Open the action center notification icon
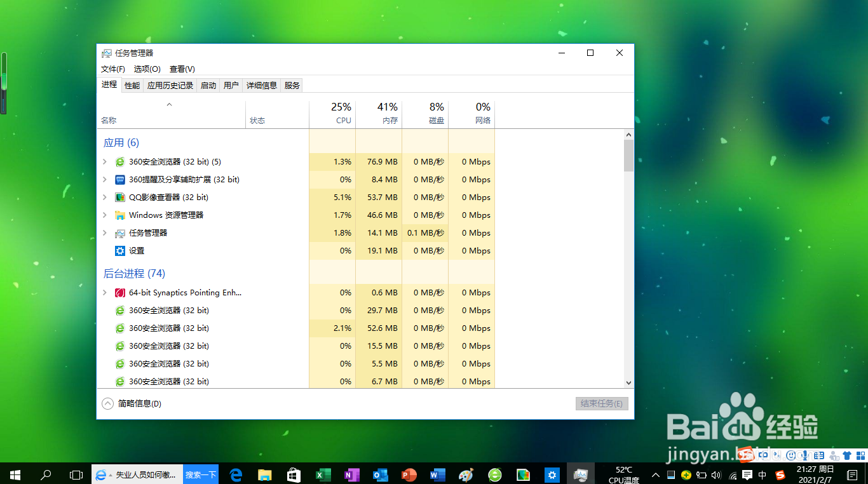This screenshot has height=484, width=868. tap(851, 474)
